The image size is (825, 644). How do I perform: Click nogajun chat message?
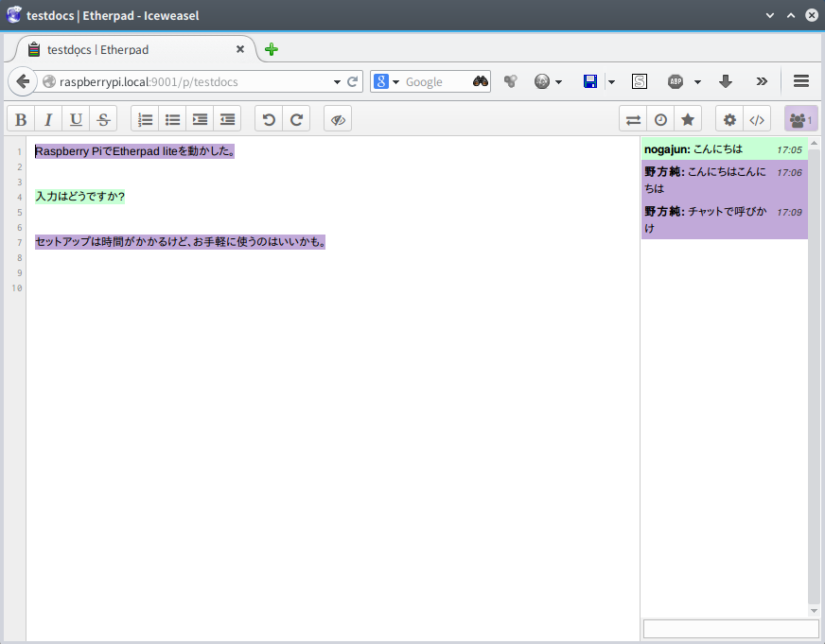pyautogui.click(x=725, y=149)
